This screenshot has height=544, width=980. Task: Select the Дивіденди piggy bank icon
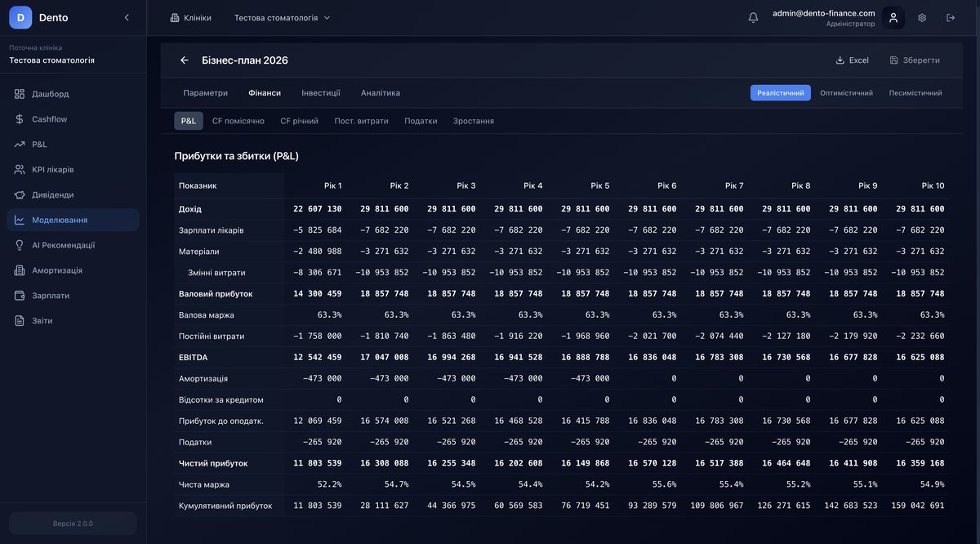tap(18, 192)
